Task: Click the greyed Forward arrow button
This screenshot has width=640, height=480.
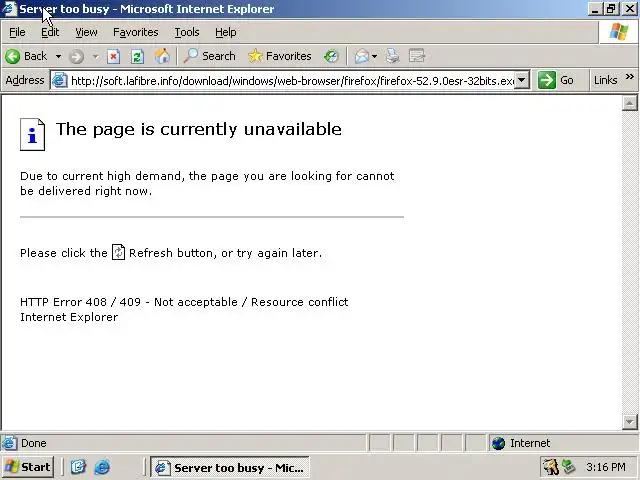Action: point(76,56)
